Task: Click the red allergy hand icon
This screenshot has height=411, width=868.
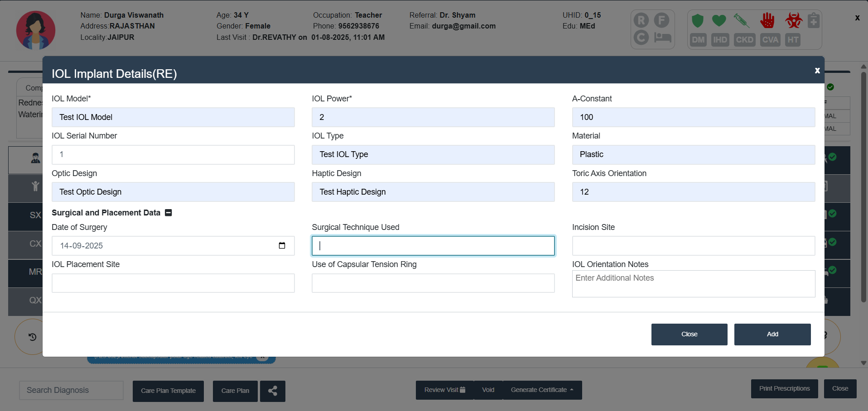Action: click(x=767, y=21)
